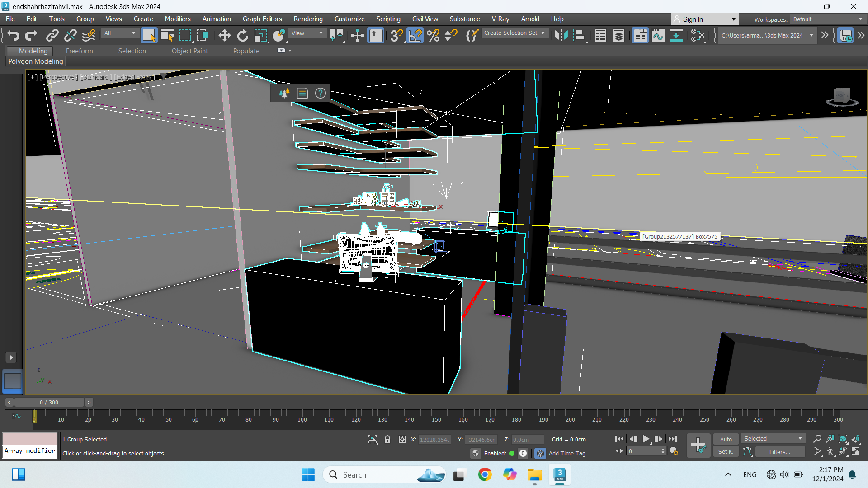Click the Undo arrow
Screen dimensions: 868x488
pyautogui.click(x=13, y=35)
